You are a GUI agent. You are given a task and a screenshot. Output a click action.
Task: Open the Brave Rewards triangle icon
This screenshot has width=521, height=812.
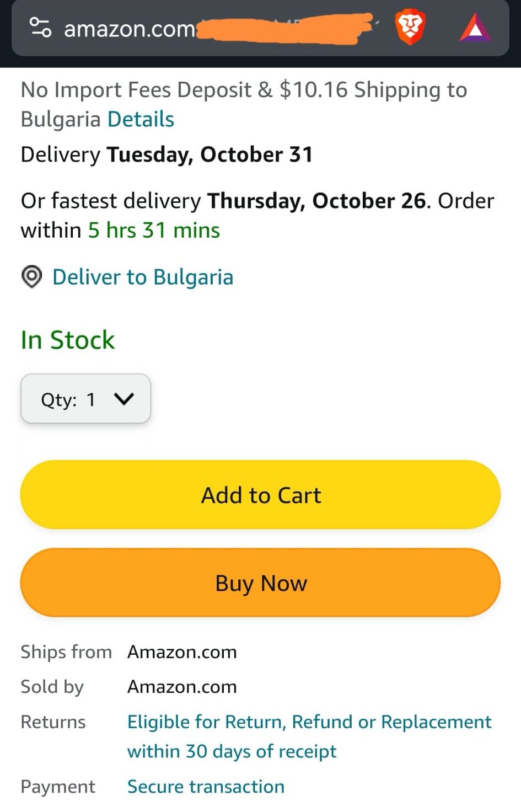point(475,28)
